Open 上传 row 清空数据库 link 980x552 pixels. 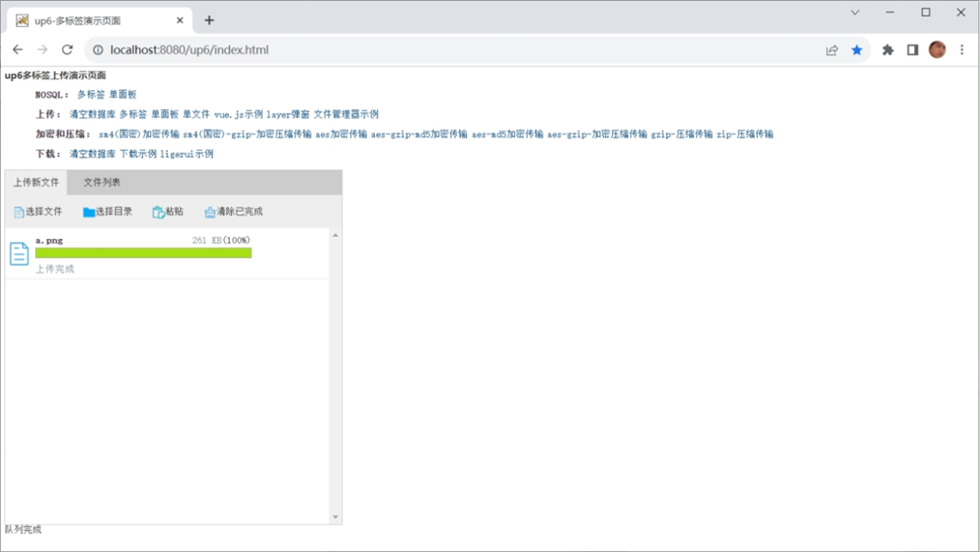point(93,114)
